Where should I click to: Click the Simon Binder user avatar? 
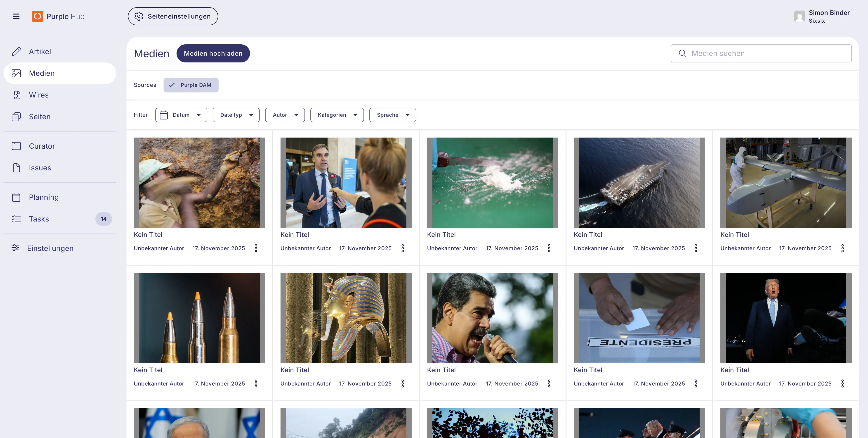(799, 16)
